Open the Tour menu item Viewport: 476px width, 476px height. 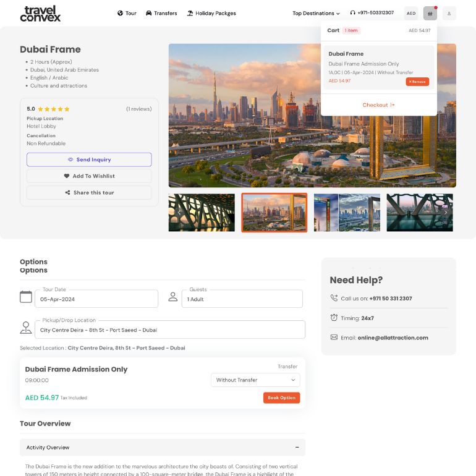pos(127,14)
